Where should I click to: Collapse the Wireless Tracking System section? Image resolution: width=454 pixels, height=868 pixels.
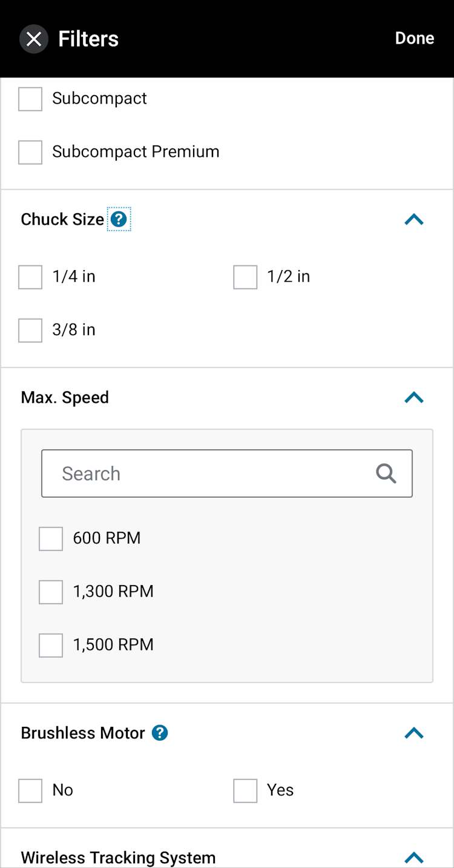pyautogui.click(x=414, y=858)
